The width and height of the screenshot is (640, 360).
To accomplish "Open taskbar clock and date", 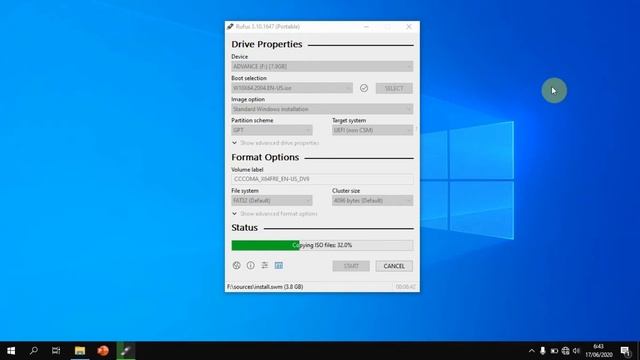I will [x=599, y=351].
